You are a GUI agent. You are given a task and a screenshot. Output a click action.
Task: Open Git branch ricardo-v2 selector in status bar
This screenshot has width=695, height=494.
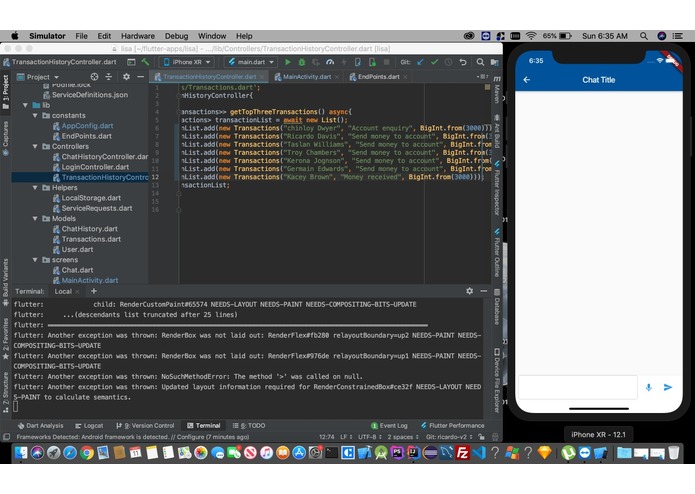[450, 437]
